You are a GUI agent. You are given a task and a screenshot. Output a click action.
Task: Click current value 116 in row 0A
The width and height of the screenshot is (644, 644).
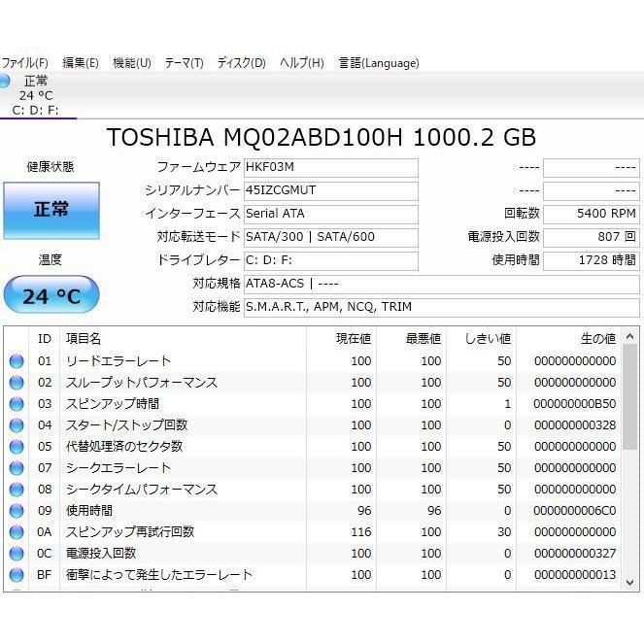[x=361, y=532]
